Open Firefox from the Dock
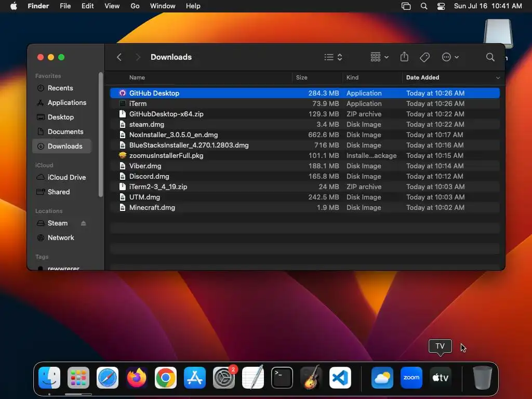532x399 pixels. (x=137, y=378)
